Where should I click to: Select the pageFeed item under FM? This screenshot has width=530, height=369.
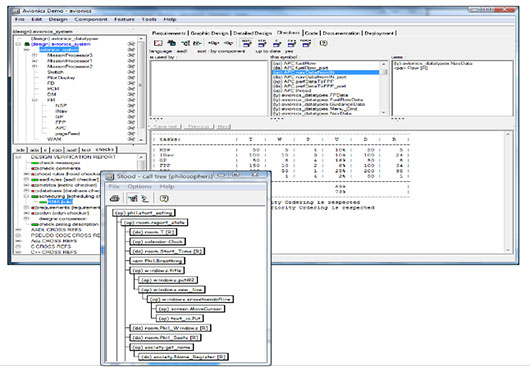(x=68, y=133)
